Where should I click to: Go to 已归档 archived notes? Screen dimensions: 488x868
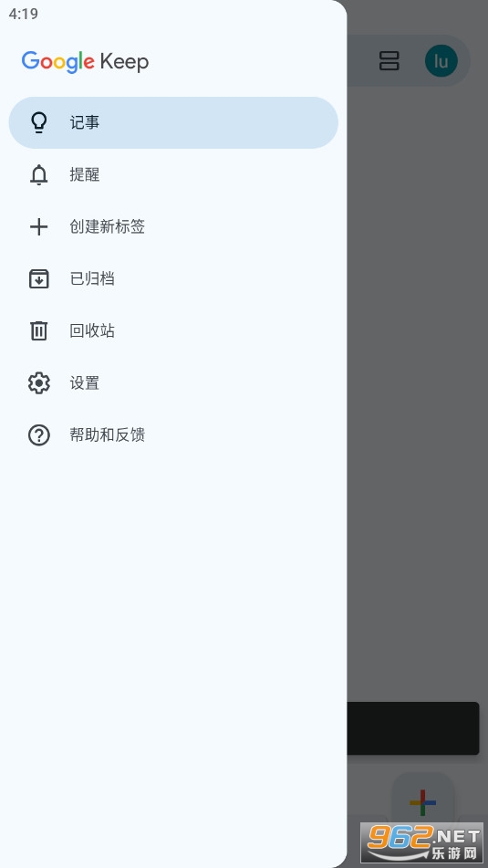click(x=173, y=279)
